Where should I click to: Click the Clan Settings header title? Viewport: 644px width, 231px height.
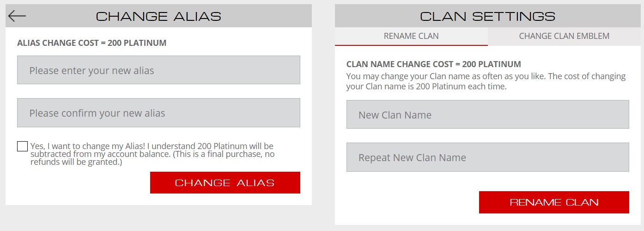click(487, 16)
